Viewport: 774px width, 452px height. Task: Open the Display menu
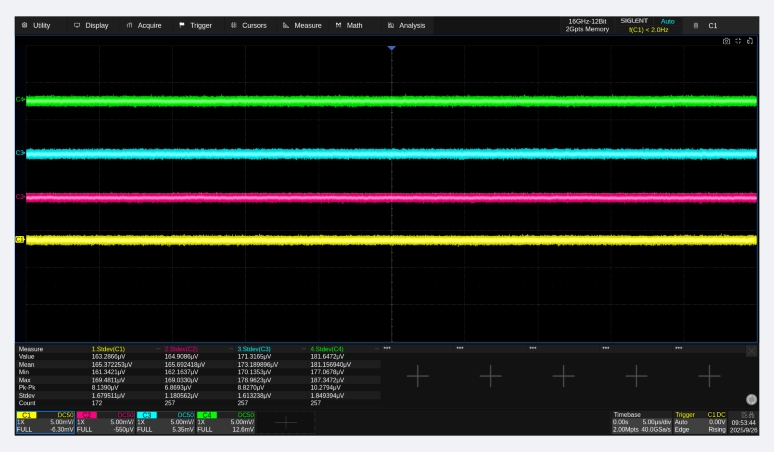pyautogui.click(x=91, y=25)
